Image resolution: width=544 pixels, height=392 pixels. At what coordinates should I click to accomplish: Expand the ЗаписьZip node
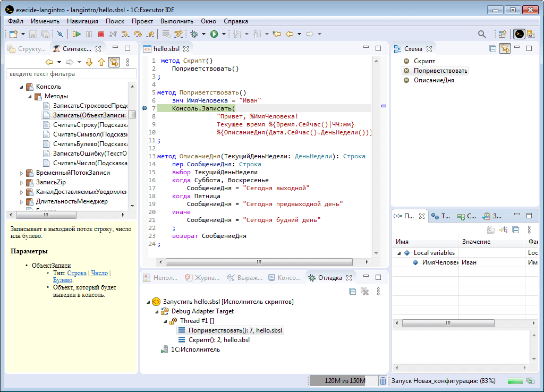click(x=21, y=183)
